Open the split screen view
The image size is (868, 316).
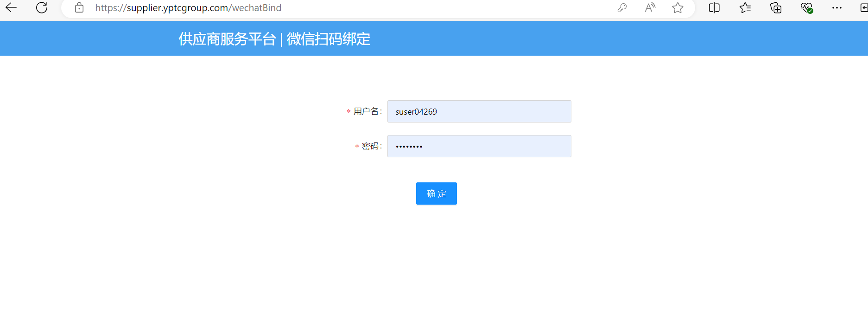pos(714,7)
